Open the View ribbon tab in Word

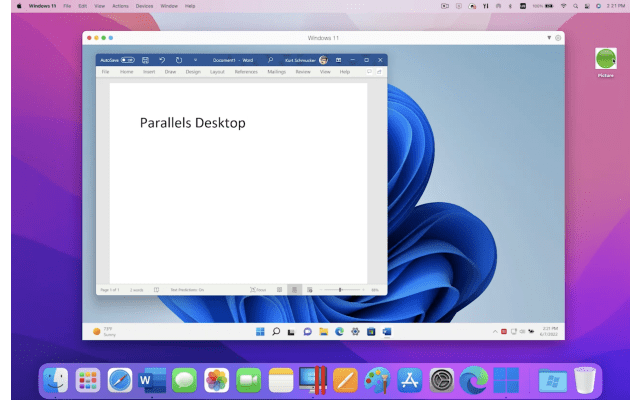(x=325, y=72)
